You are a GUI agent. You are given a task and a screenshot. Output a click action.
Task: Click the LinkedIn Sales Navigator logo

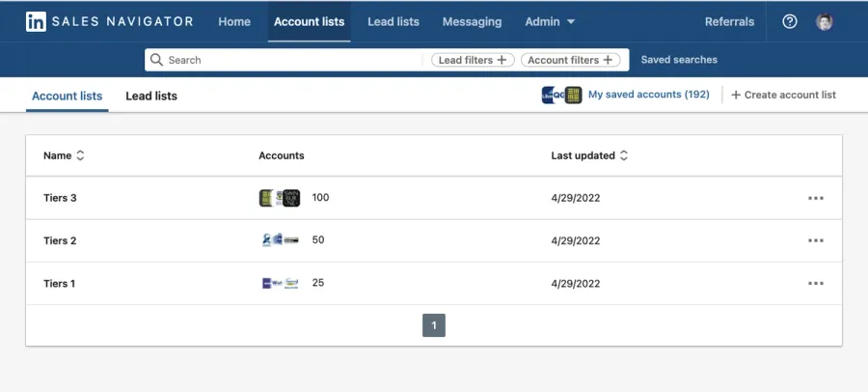110,21
